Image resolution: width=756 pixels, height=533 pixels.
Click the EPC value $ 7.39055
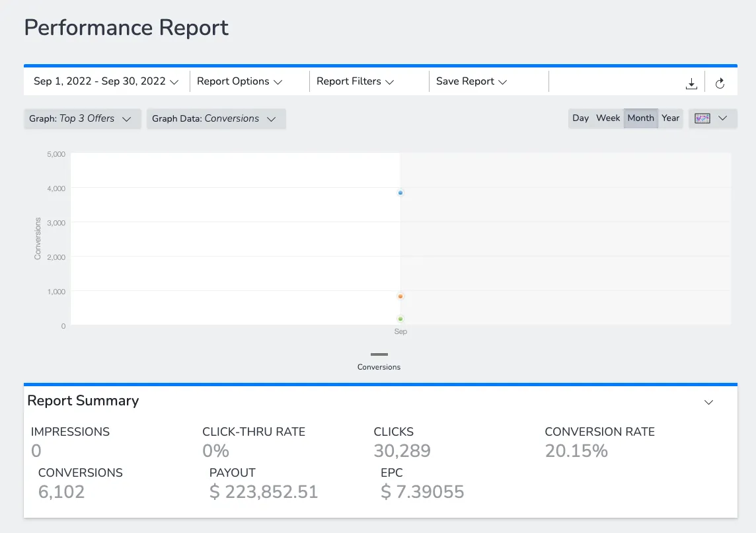(422, 491)
